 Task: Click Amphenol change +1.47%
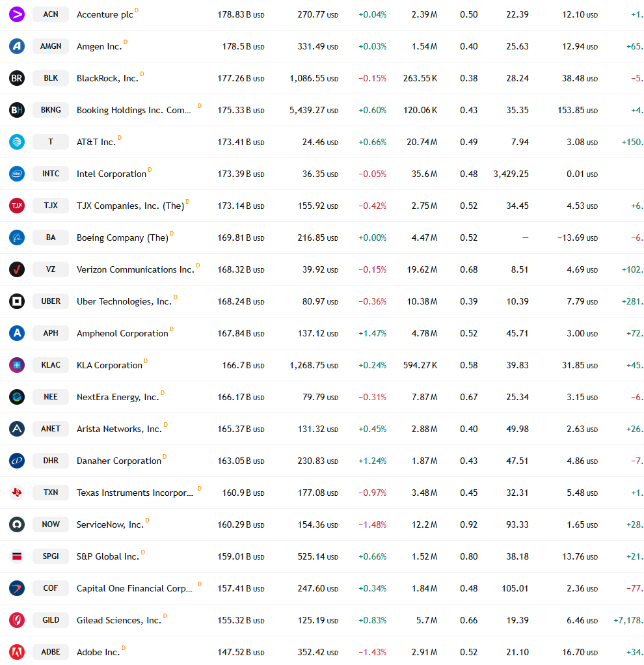372,333
